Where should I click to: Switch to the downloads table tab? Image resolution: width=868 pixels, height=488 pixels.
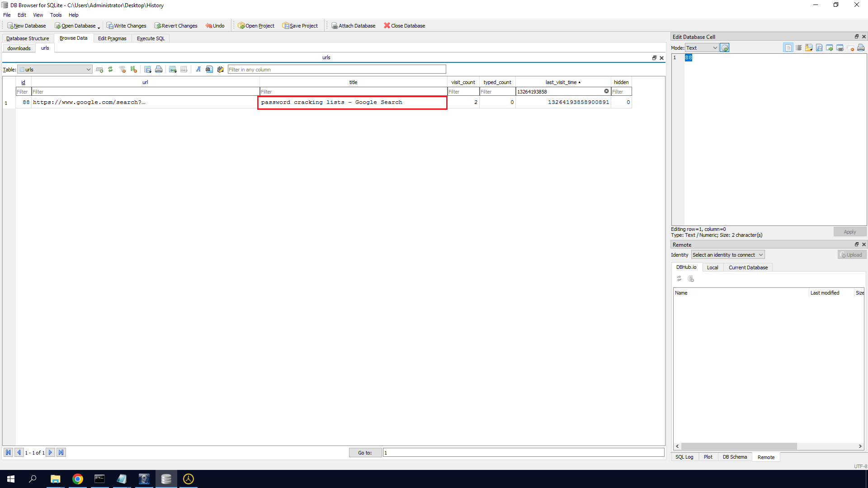(x=19, y=48)
